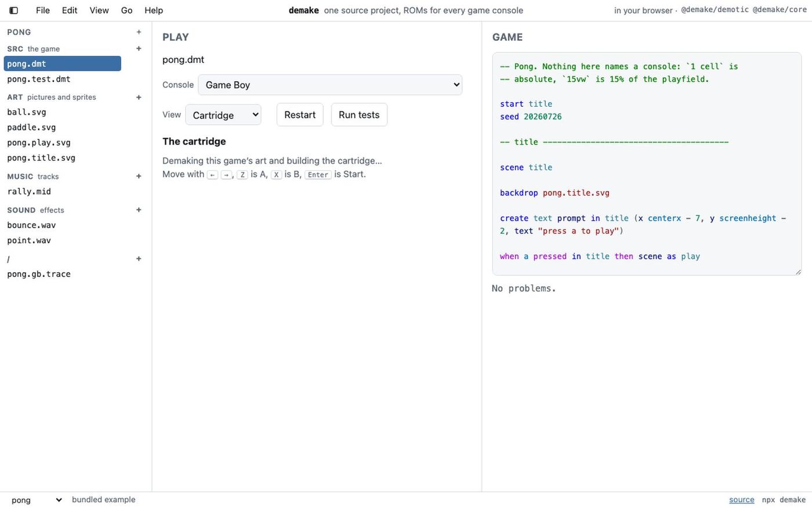Screen dimensions: 812x508
Task: Click the Run tests button
Action: [x=359, y=115]
